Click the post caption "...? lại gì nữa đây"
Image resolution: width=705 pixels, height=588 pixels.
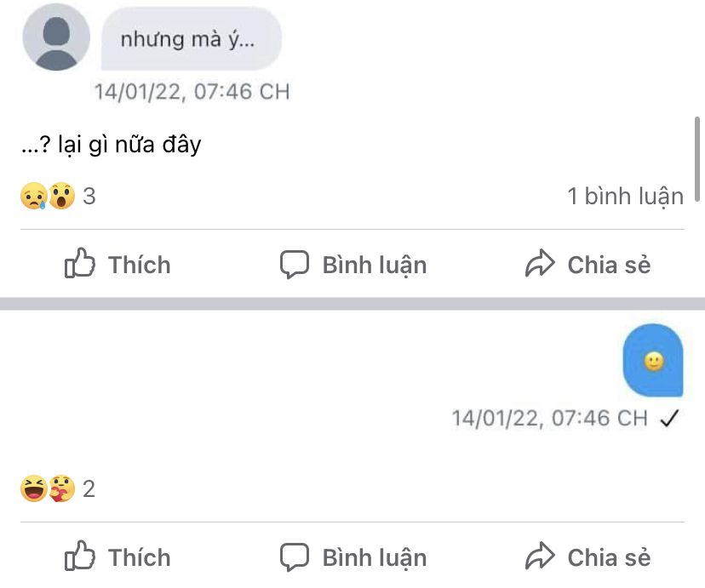coord(111,145)
